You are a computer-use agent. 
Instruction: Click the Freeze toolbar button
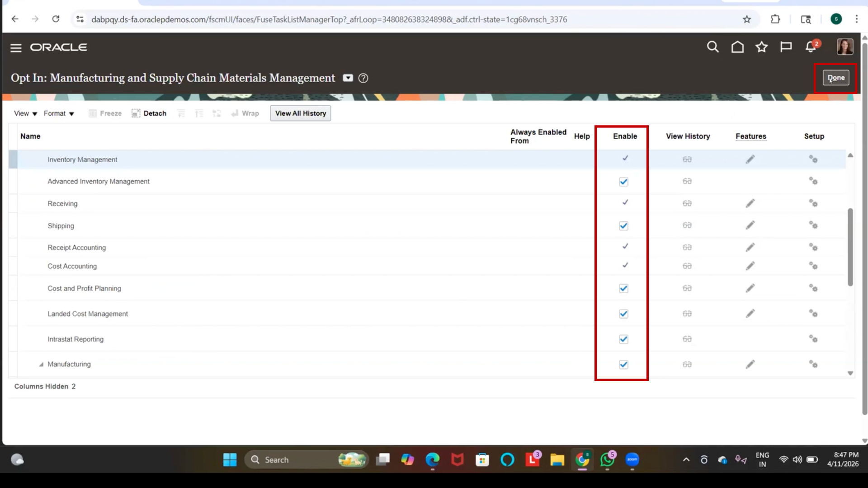(105, 113)
